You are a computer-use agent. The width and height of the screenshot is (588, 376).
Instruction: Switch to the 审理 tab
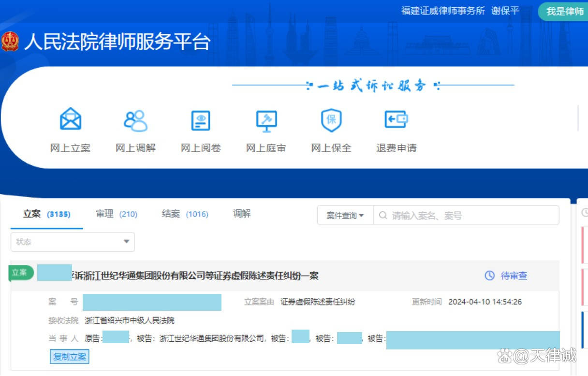point(104,214)
